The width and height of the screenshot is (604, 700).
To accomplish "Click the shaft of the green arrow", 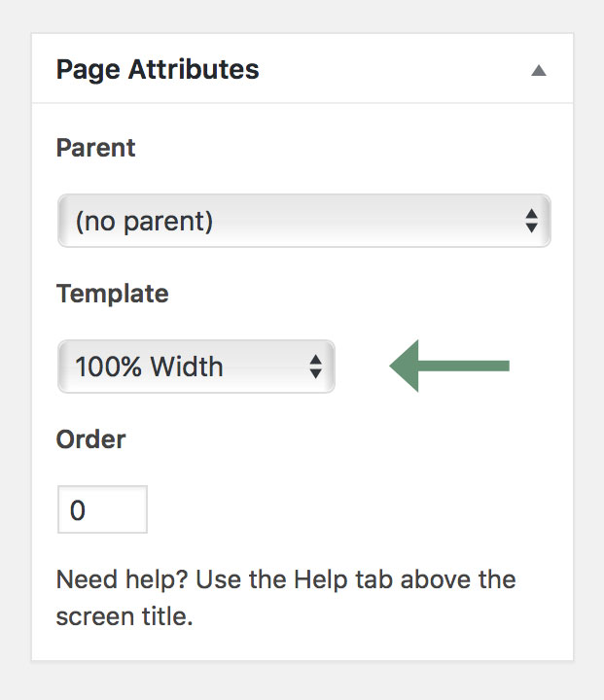I will [x=464, y=367].
